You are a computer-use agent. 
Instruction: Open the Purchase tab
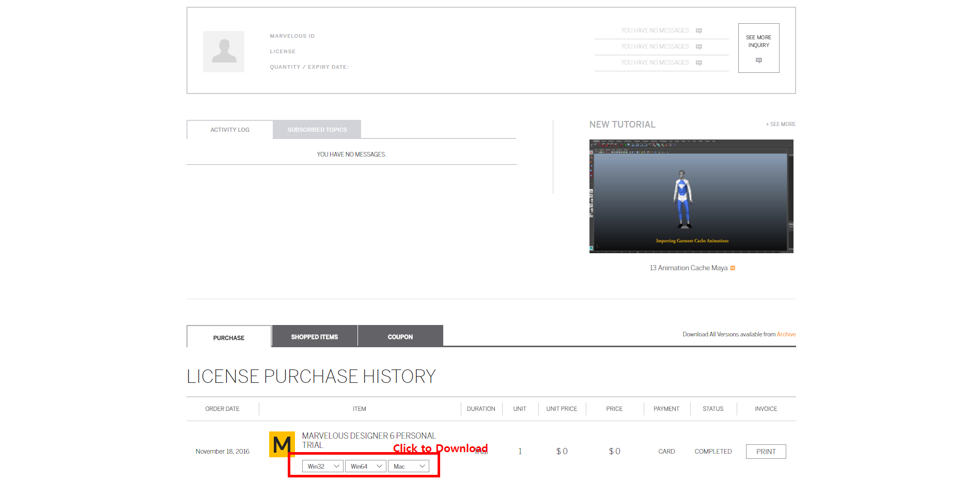point(229,337)
